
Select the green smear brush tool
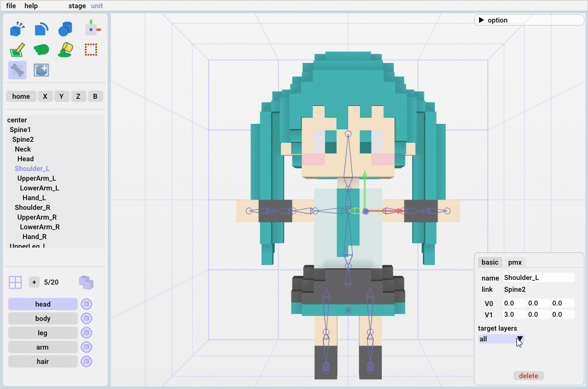point(41,50)
